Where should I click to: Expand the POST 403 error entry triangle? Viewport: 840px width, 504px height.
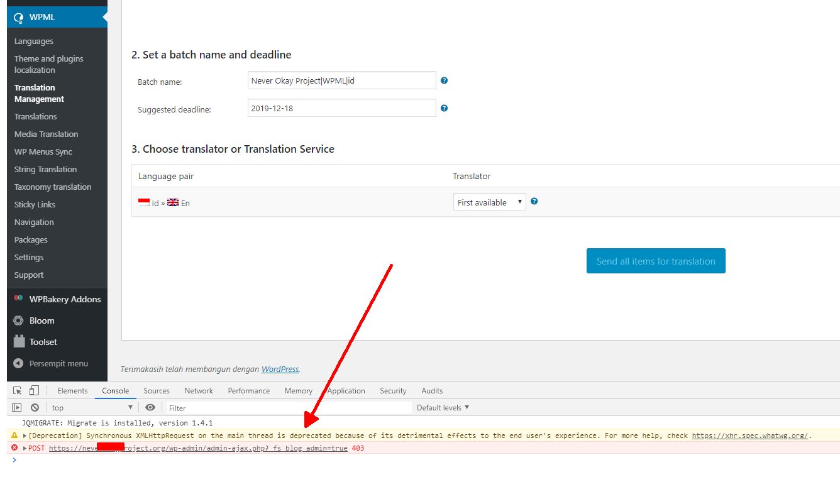(x=25, y=448)
